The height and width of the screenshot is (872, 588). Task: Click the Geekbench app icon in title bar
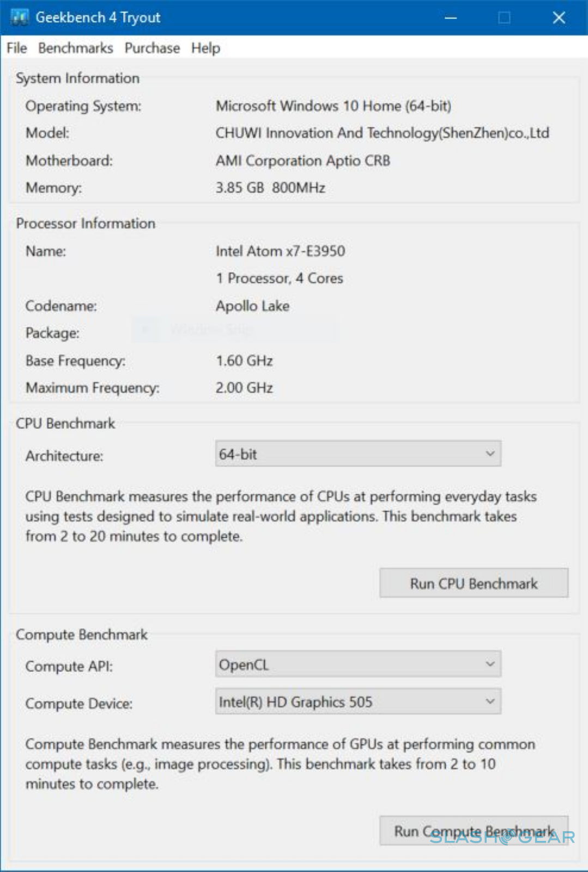tap(20, 17)
